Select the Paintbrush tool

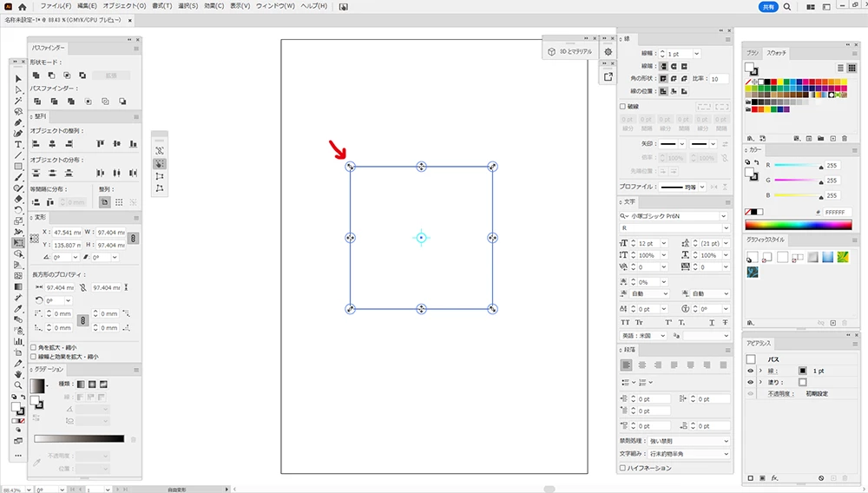[17, 178]
